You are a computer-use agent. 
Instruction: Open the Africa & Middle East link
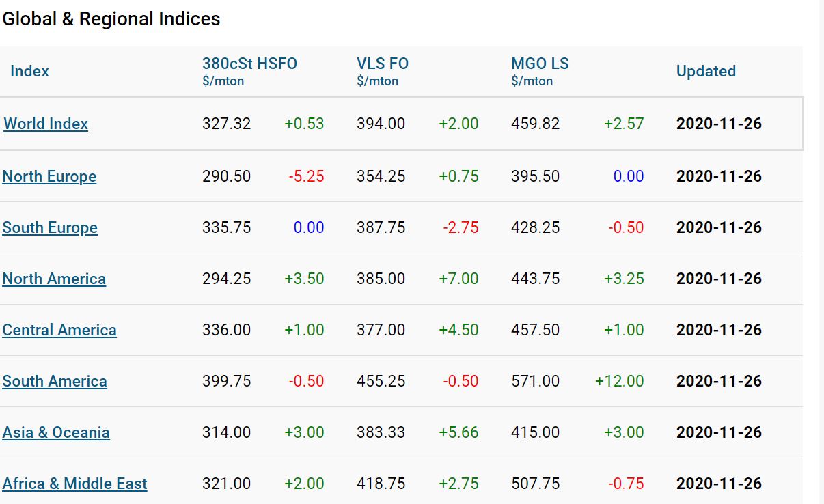[x=74, y=484]
